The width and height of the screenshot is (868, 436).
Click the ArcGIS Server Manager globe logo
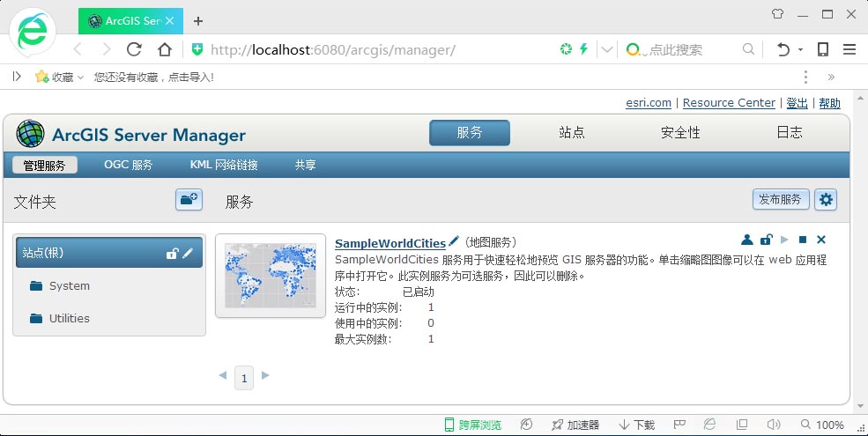click(x=30, y=134)
